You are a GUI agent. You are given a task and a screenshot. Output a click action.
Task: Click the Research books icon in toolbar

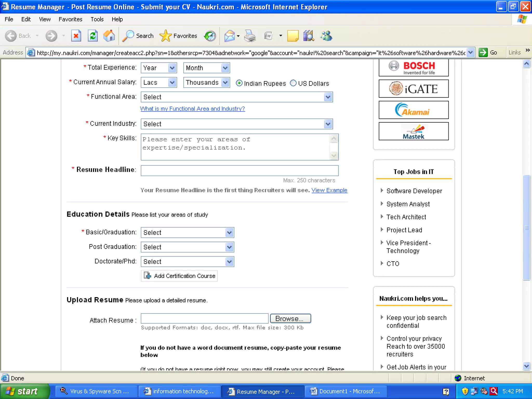point(309,36)
